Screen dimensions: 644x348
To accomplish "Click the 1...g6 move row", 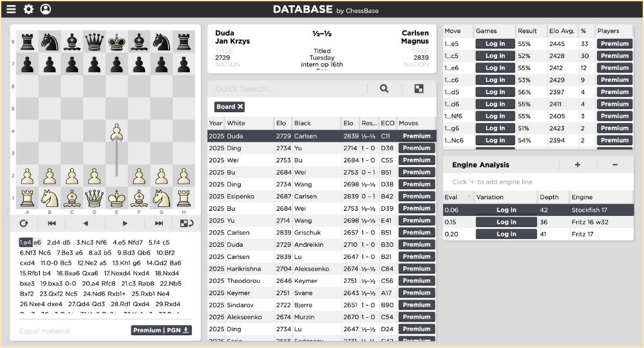I will (x=538, y=128).
